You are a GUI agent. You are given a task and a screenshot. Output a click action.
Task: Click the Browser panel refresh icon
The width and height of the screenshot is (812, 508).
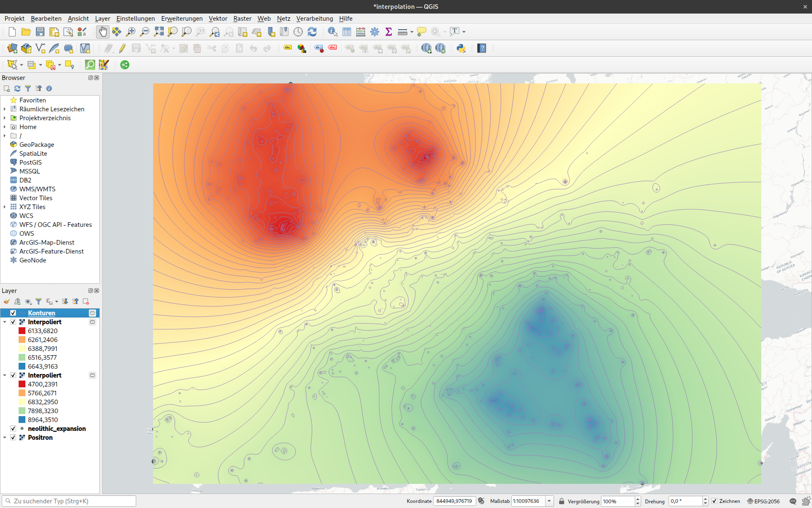point(17,88)
